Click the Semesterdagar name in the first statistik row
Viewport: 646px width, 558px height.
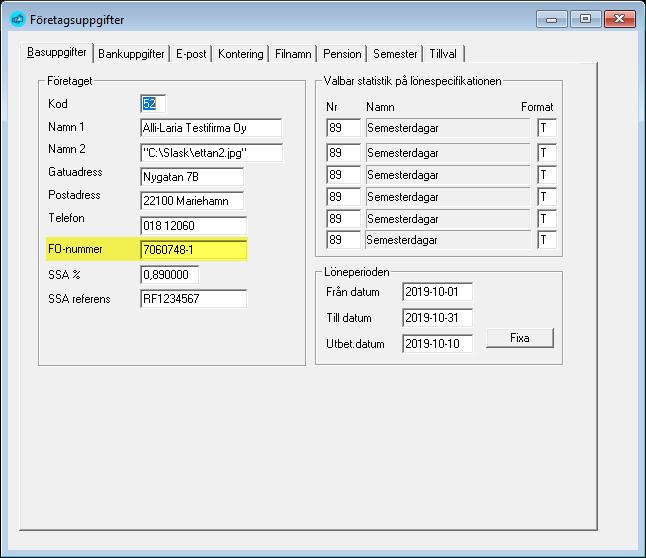(x=448, y=128)
